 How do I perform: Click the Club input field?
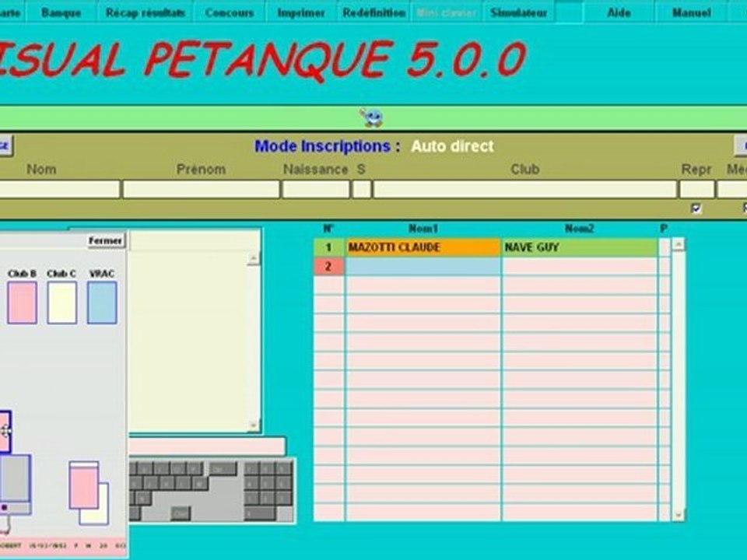coord(525,189)
